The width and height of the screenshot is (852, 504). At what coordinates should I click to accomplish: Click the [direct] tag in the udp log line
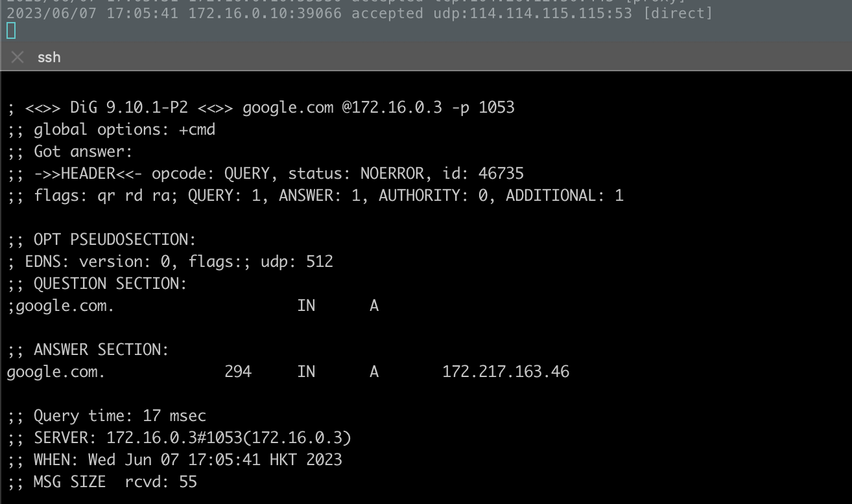pos(678,13)
